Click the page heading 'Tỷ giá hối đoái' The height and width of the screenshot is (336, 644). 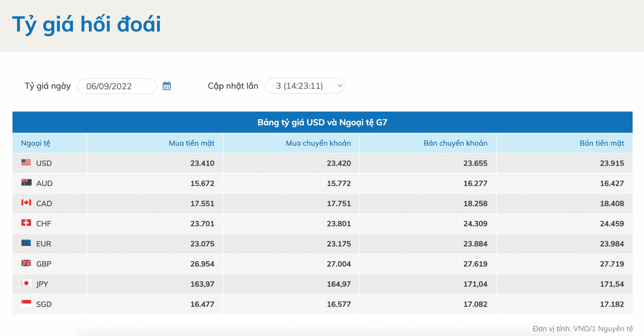click(86, 24)
